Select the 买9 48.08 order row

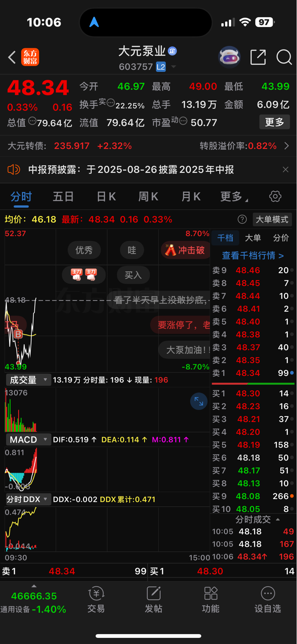pyautogui.click(x=253, y=496)
